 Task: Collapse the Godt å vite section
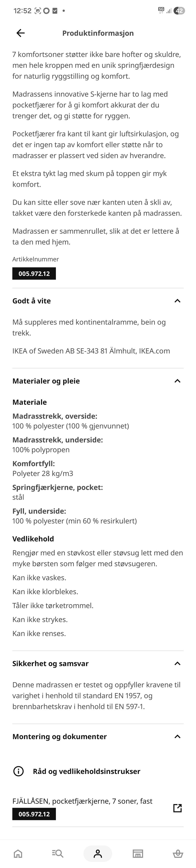tap(177, 301)
